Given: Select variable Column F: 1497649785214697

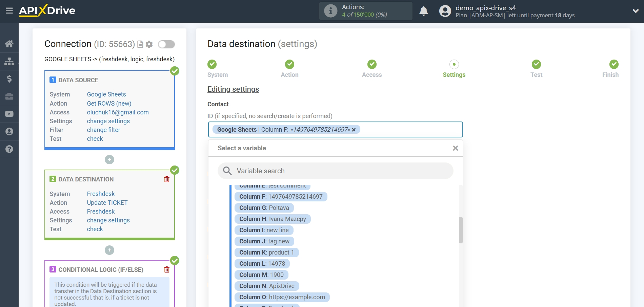Looking at the screenshot, I should 281,197.
